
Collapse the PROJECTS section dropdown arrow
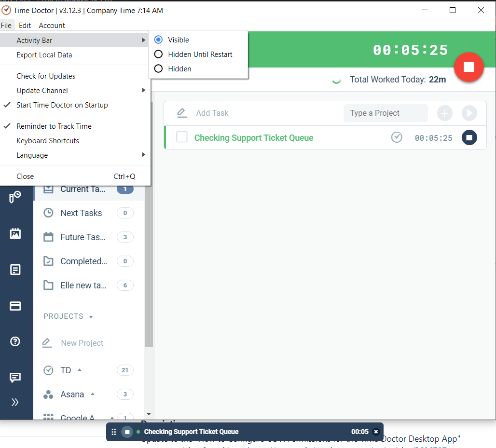pos(91,317)
